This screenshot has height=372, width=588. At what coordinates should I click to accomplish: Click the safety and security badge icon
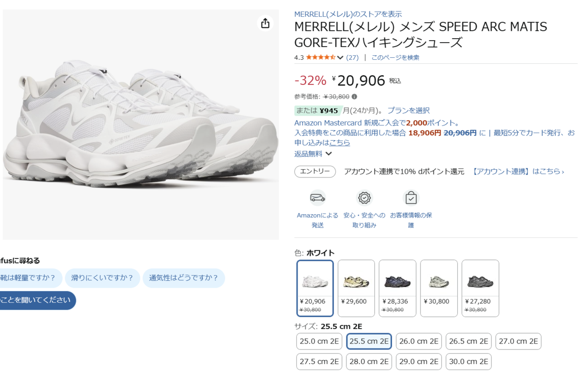point(364,198)
